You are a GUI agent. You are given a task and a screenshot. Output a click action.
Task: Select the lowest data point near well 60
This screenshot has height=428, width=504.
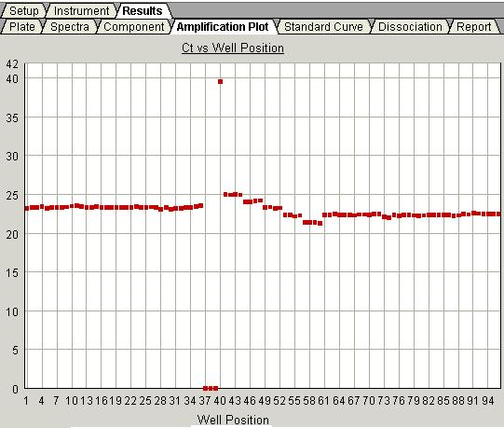tap(320, 224)
